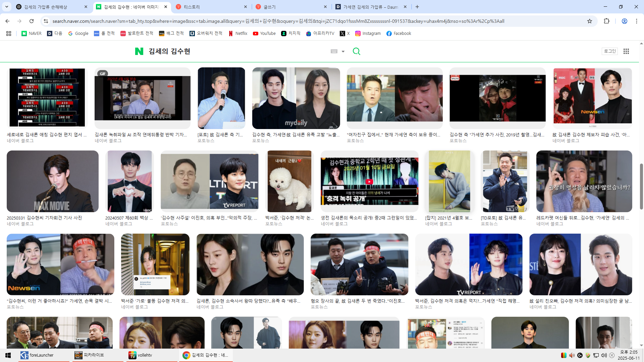Open the YouTube bookmark

(x=264, y=34)
